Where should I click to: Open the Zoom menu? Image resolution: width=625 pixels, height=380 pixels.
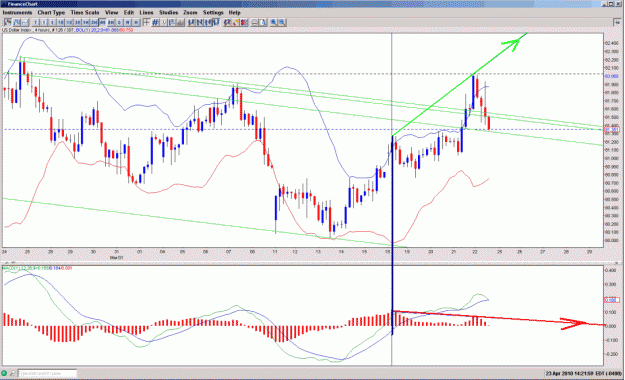[x=190, y=12]
